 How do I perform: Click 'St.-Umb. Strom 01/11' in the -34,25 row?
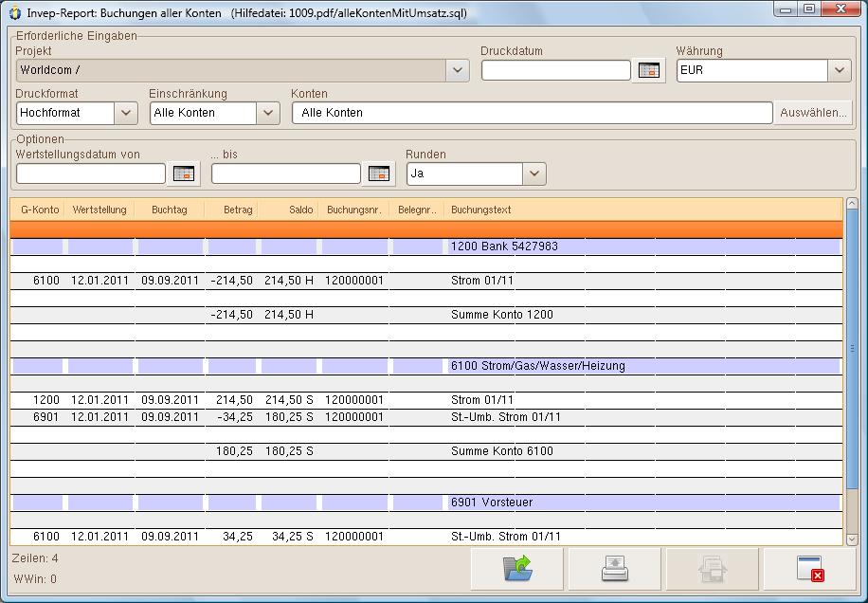click(506, 417)
